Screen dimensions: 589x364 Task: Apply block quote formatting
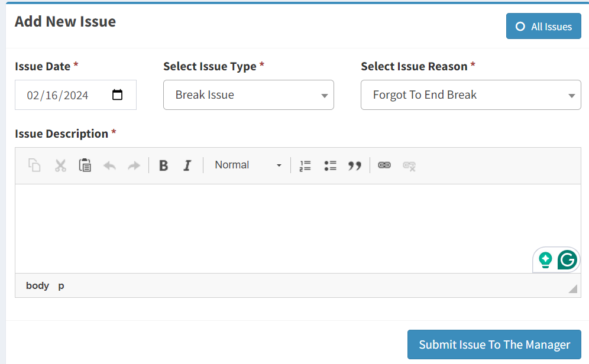point(355,165)
